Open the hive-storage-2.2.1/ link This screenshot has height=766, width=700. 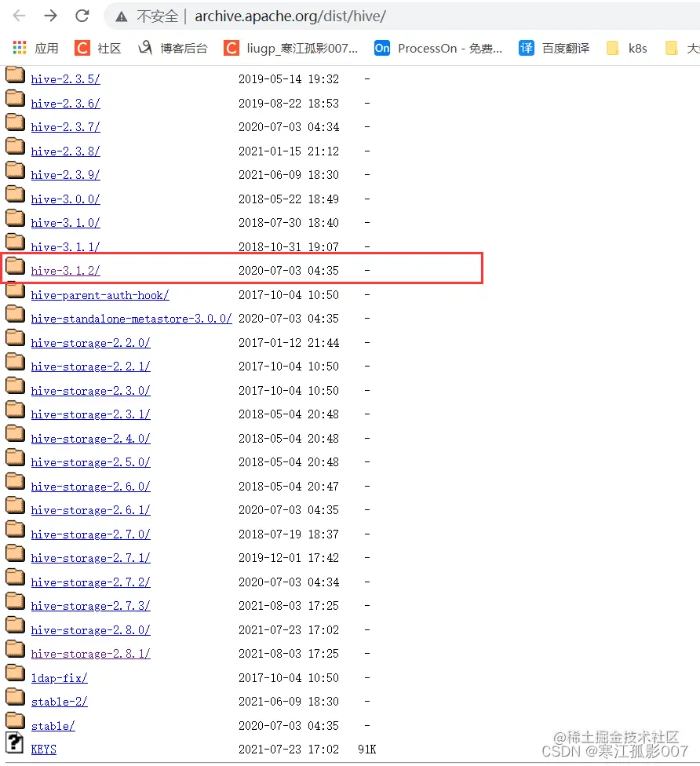pos(91,367)
